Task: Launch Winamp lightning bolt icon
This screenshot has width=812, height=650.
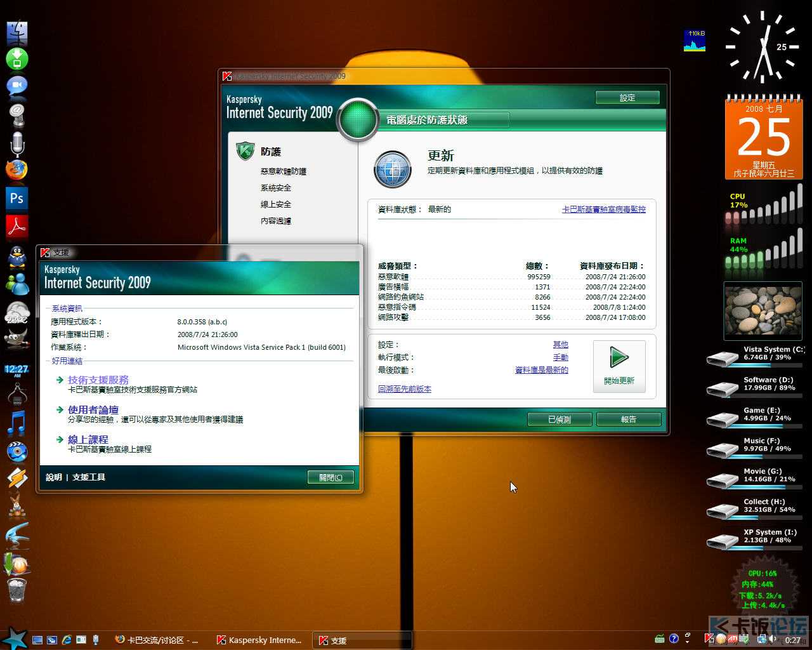Action: tap(17, 478)
